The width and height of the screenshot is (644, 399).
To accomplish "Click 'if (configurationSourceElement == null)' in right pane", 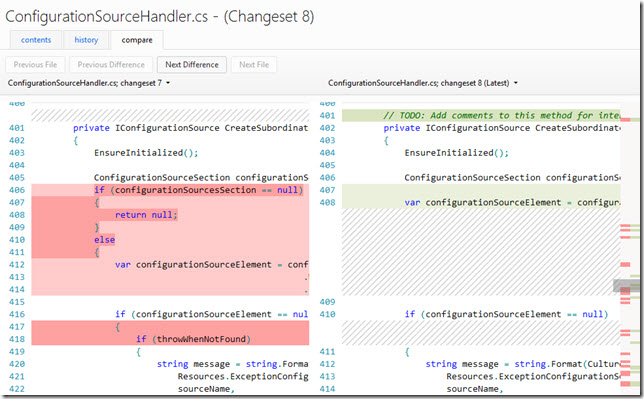I will click(x=506, y=314).
